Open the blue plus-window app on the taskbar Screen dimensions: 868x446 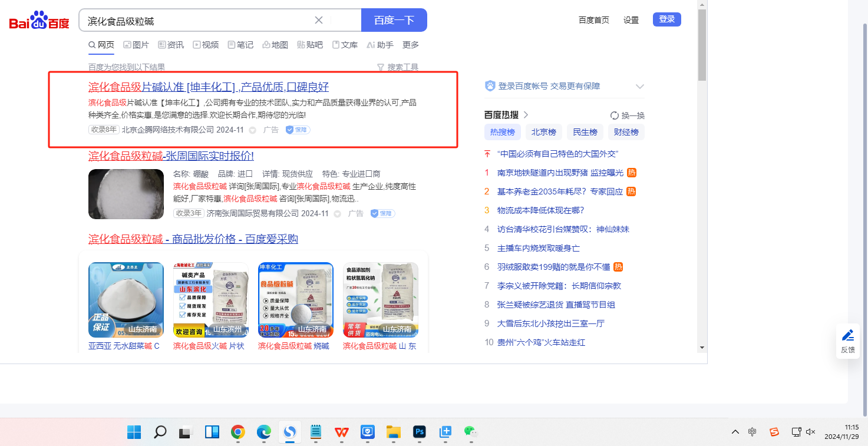(445, 432)
